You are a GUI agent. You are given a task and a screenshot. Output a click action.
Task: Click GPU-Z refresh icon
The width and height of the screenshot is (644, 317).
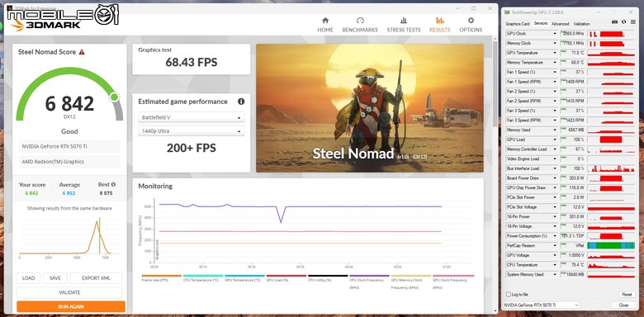(623, 22)
